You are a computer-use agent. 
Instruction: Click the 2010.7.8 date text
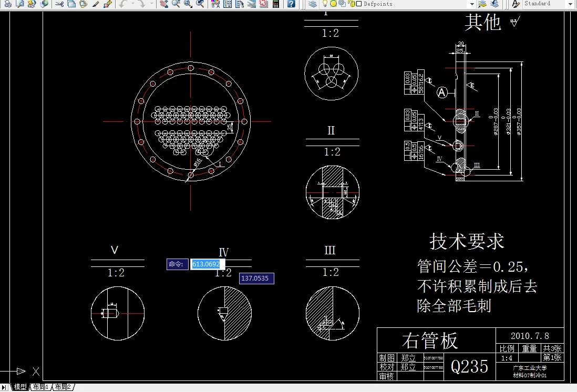[x=530, y=336]
